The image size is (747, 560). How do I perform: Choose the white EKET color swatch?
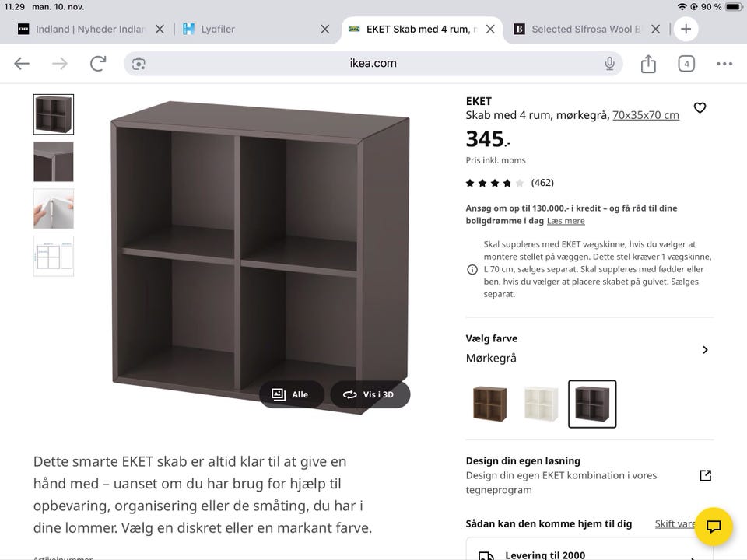(541, 404)
